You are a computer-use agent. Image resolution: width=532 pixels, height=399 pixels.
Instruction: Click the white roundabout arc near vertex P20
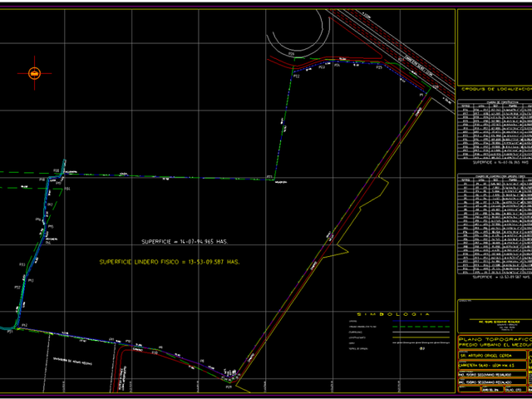(x=299, y=35)
